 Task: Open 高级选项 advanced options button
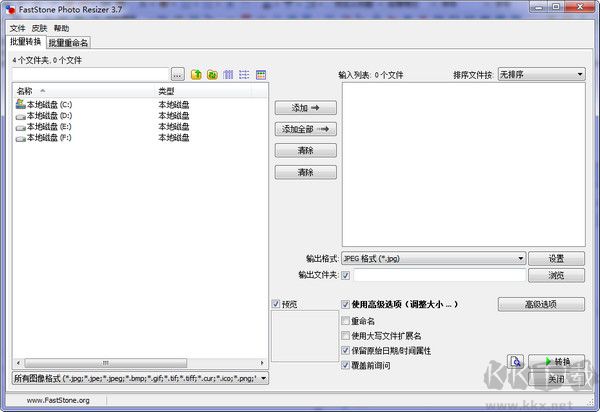pyautogui.click(x=541, y=305)
